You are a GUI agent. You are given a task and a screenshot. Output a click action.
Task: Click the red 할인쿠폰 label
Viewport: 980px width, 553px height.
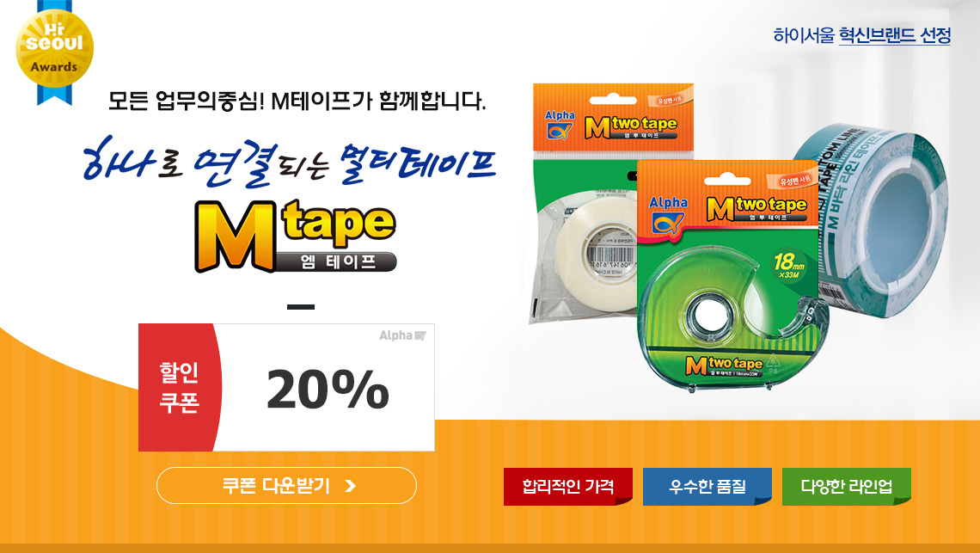[180, 387]
